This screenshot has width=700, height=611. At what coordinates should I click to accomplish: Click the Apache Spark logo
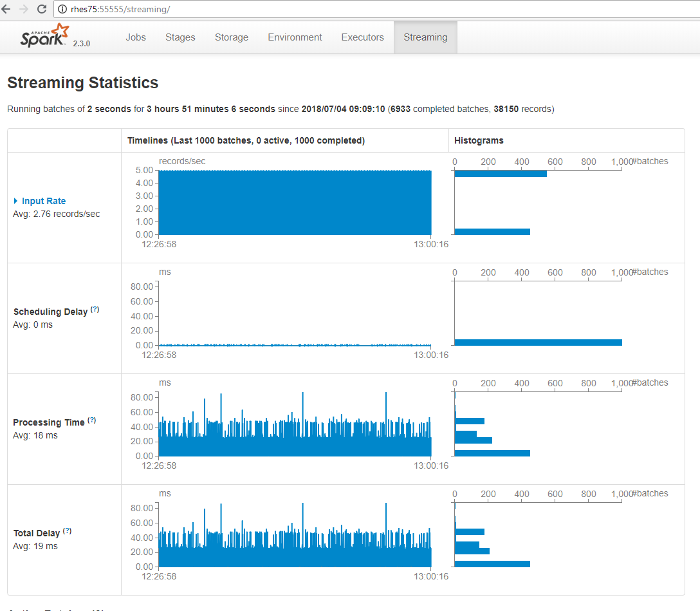coord(45,37)
